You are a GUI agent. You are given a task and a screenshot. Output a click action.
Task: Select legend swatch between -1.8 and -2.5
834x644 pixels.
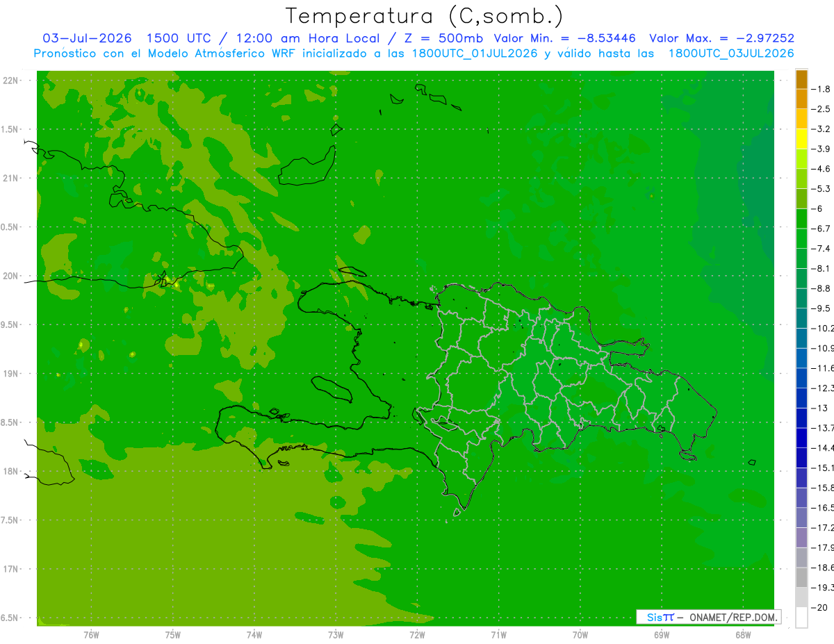pos(801,99)
